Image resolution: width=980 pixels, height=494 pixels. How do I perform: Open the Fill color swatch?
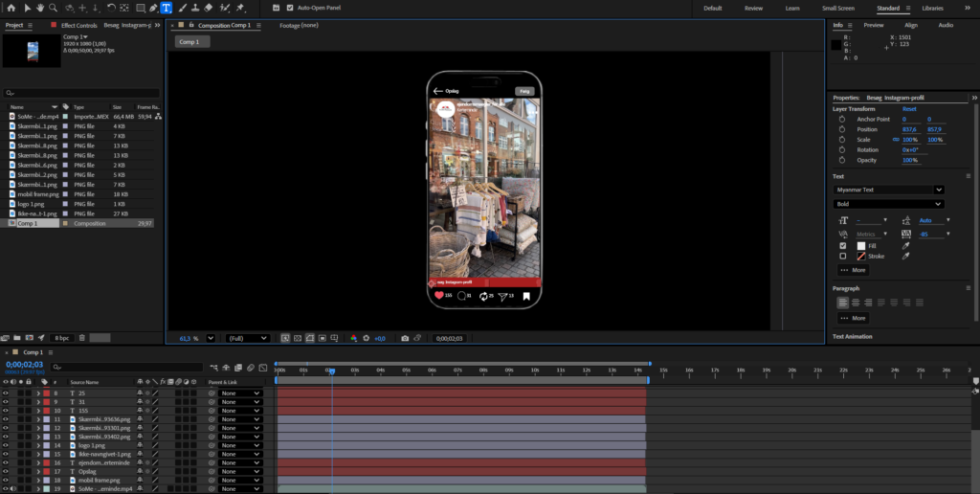(860, 246)
